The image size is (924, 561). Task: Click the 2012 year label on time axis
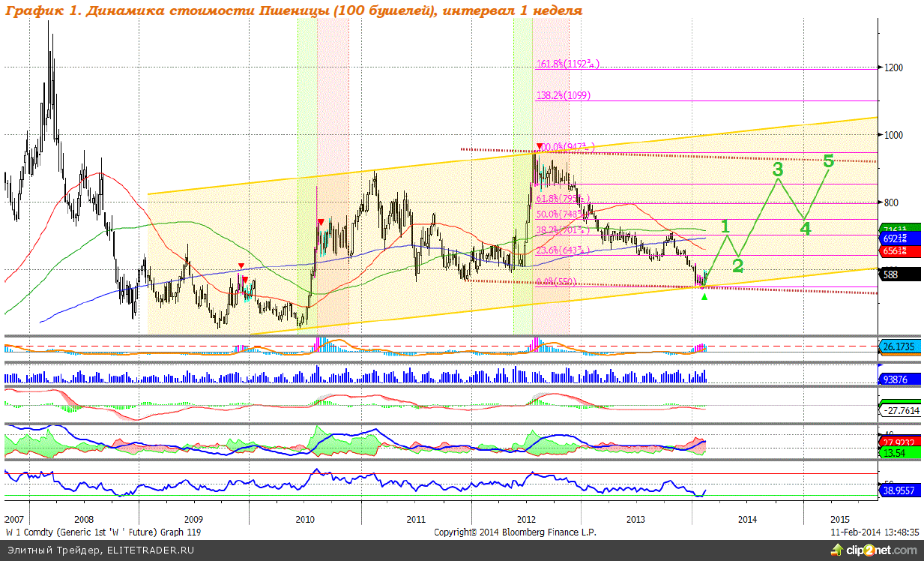click(x=526, y=519)
